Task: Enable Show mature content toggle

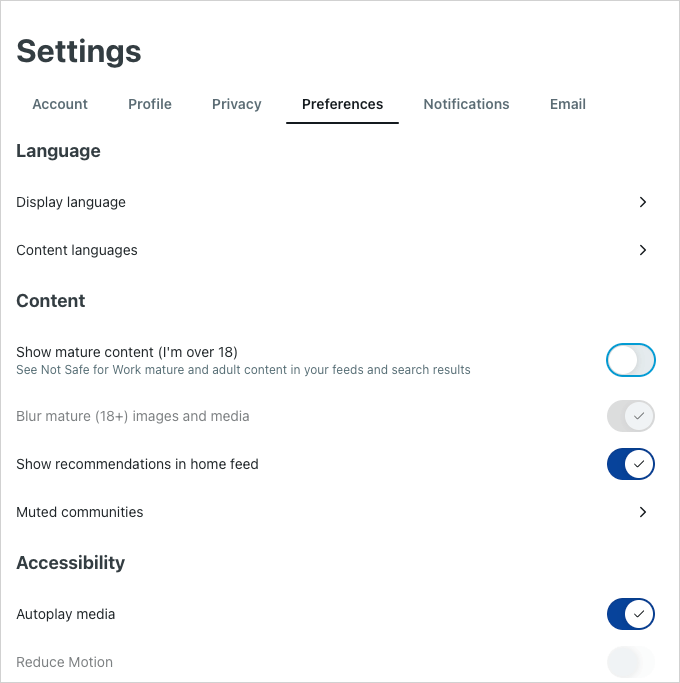Action: coord(630,360)
